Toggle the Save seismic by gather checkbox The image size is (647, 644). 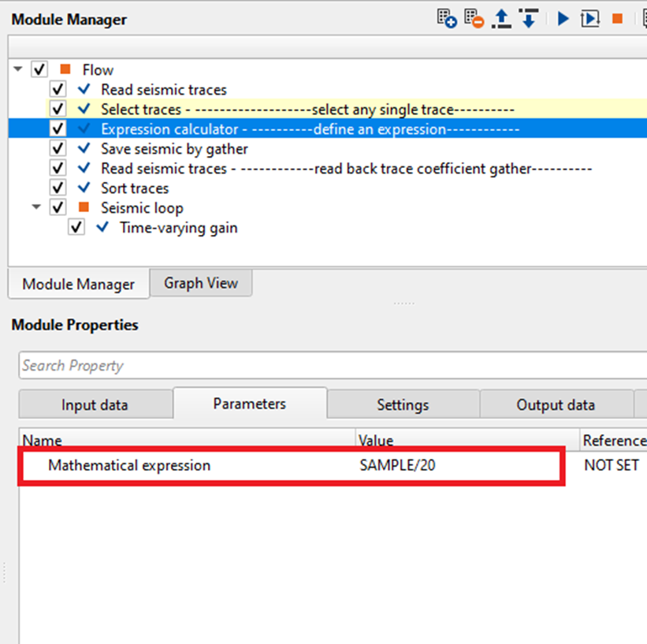58,149
